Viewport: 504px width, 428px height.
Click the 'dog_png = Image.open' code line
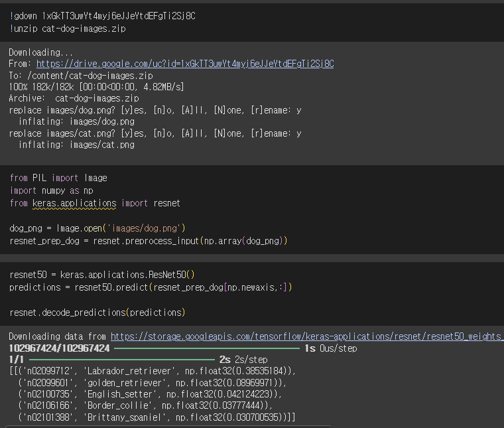click(x=97, y=228)
